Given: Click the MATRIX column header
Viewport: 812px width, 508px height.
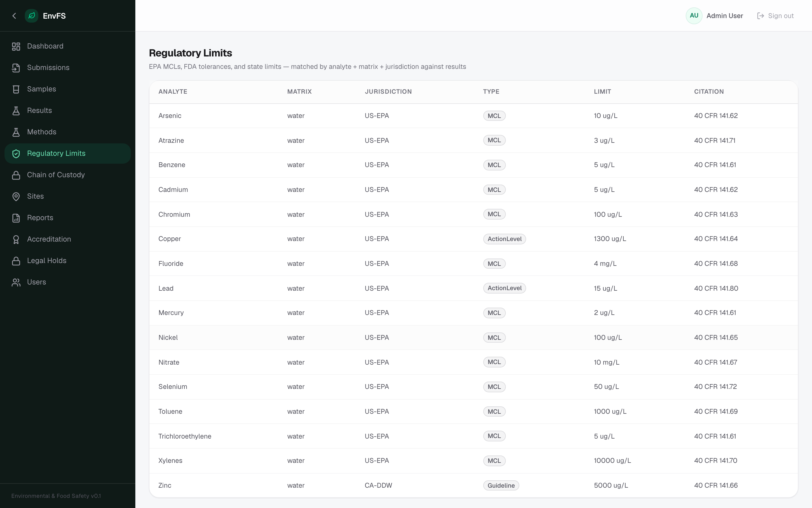Looking at the screenshot, I should point(299,92).
